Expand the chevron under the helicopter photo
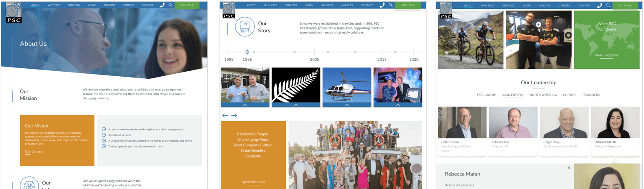644x189 pixels. [347, 105]
